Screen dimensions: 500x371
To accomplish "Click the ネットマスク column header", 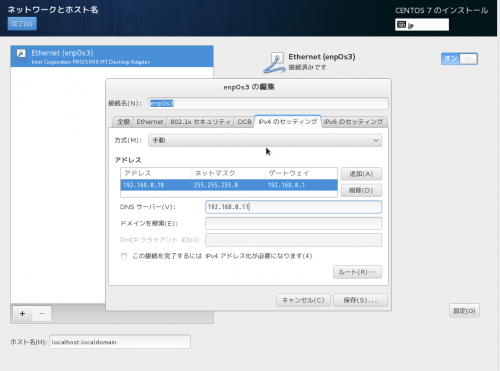I will [x=228, y=173].
